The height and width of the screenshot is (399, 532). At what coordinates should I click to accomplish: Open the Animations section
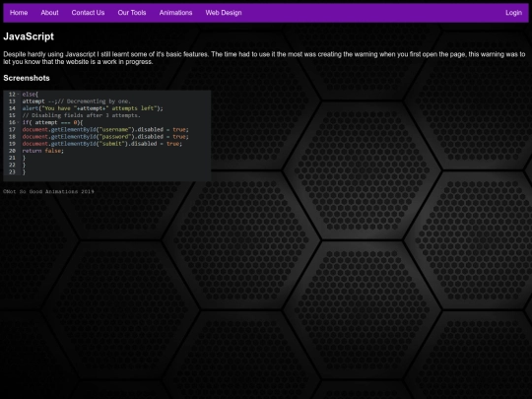[175, 13]
